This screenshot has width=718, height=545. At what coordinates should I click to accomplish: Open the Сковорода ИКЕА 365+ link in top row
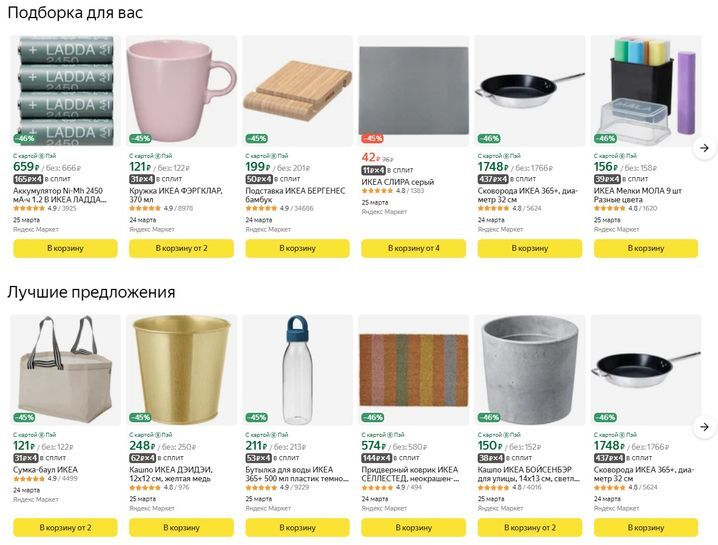pos(527,195)
